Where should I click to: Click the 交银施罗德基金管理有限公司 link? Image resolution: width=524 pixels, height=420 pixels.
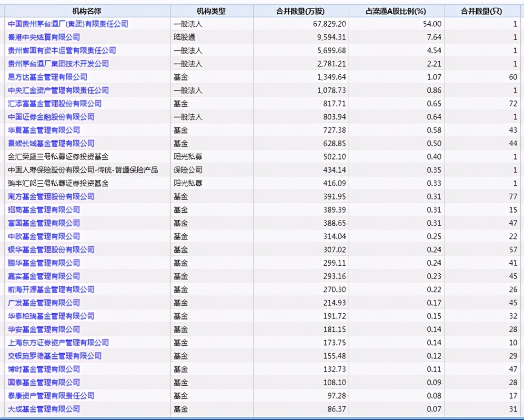[54, 356]
